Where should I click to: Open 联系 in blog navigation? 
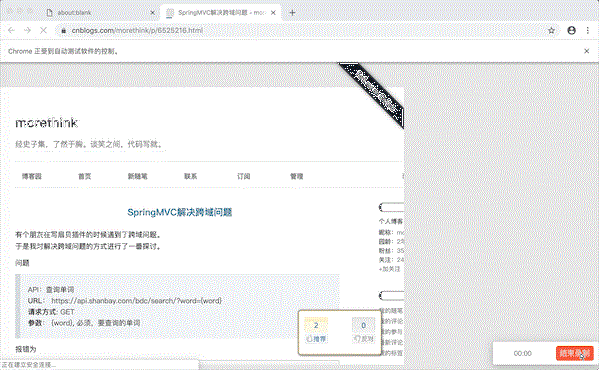click(191, 176)
